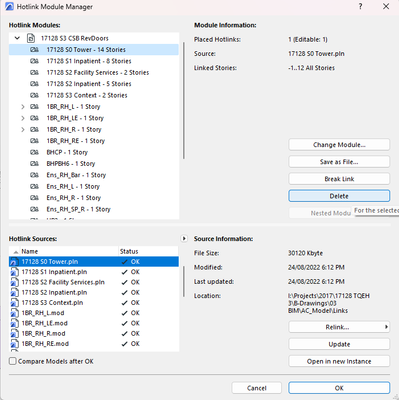Select the Ens_RH_Bar - 1 Story module

click(x=94, y=175)
